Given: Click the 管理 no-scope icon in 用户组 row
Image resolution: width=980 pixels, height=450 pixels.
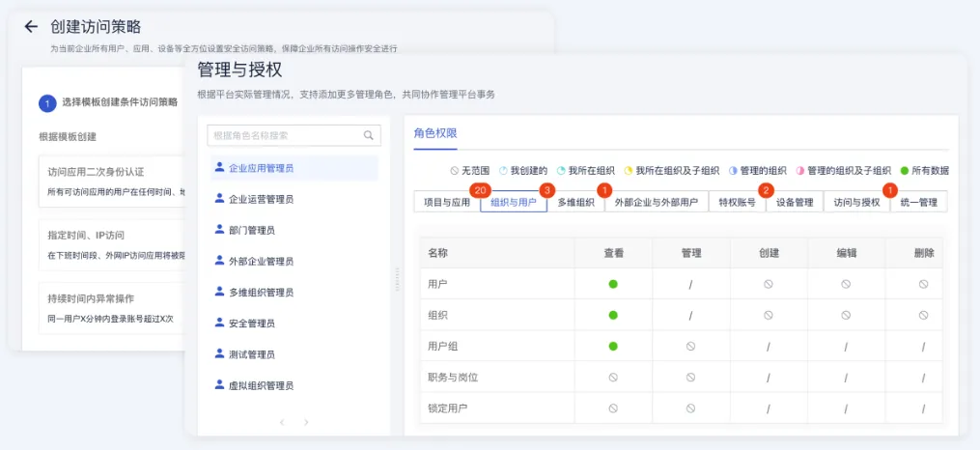Looking at the screenshot, I should (690, 346).
